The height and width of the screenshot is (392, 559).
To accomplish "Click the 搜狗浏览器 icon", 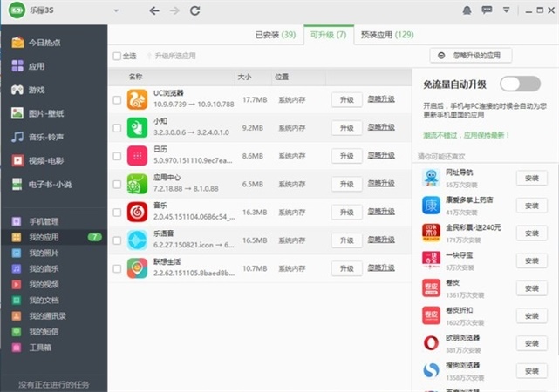I will click(x=431, y=370).
